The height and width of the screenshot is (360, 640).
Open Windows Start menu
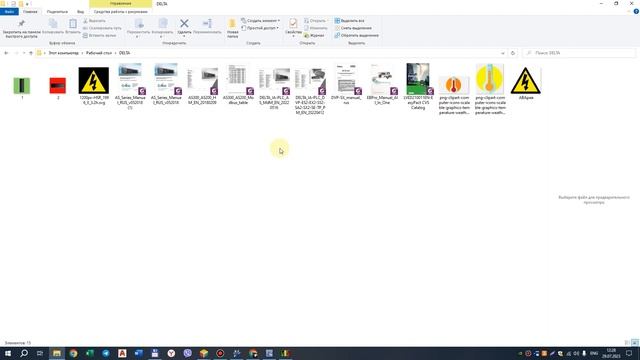click(8, 353)
